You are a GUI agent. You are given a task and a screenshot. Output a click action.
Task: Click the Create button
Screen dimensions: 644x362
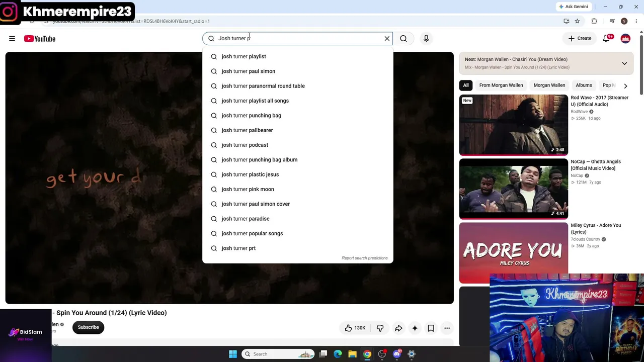click(580, 38)
